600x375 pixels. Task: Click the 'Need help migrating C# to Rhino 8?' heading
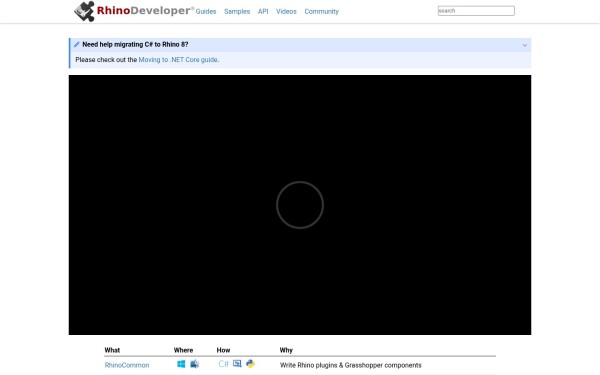coord(135,44)
